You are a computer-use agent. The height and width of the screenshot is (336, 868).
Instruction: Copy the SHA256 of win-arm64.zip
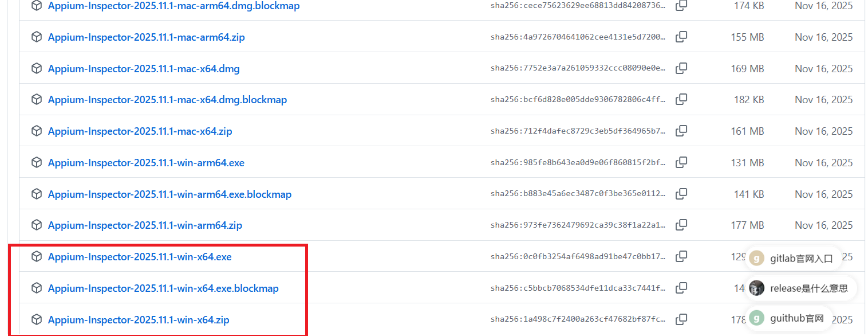click(x=681, y=225)
